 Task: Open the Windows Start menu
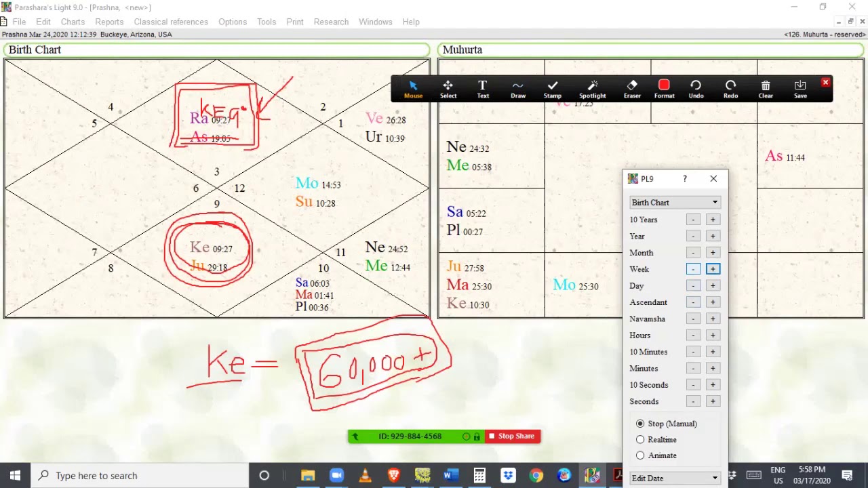coord(15,475)
